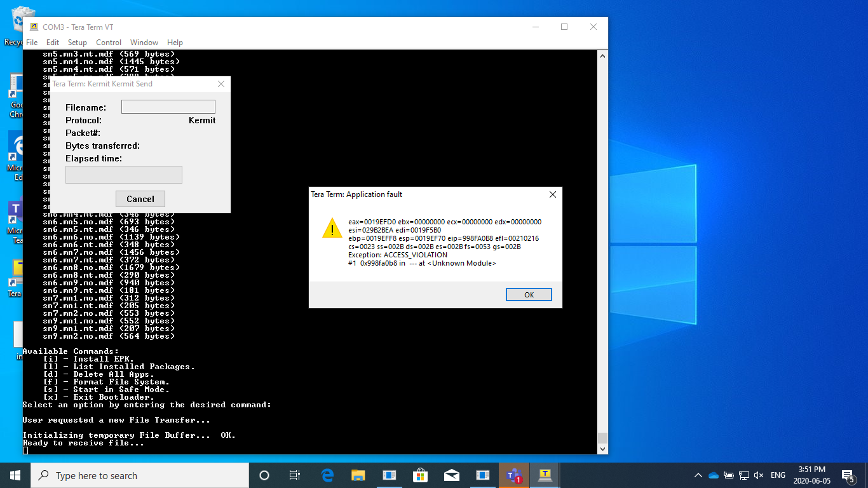
Task: Open Tera Term from the taskbar
Action: [x=545, y=475]
